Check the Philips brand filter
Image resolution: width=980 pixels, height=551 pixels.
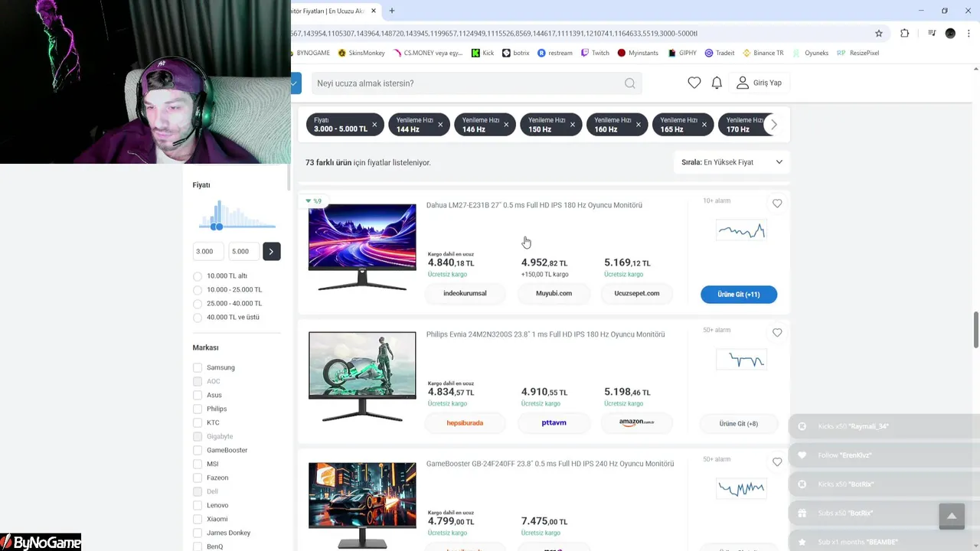pyautogui.click(x=198, y=409)
